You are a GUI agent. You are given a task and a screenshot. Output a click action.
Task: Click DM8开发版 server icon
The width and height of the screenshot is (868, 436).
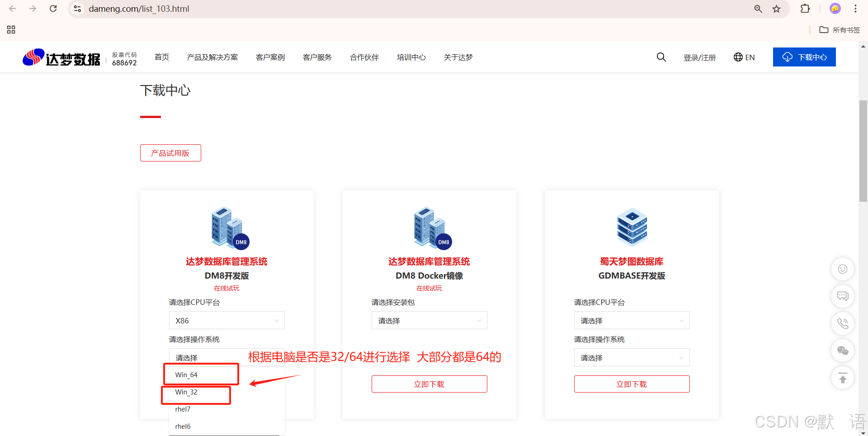(230, 227)
